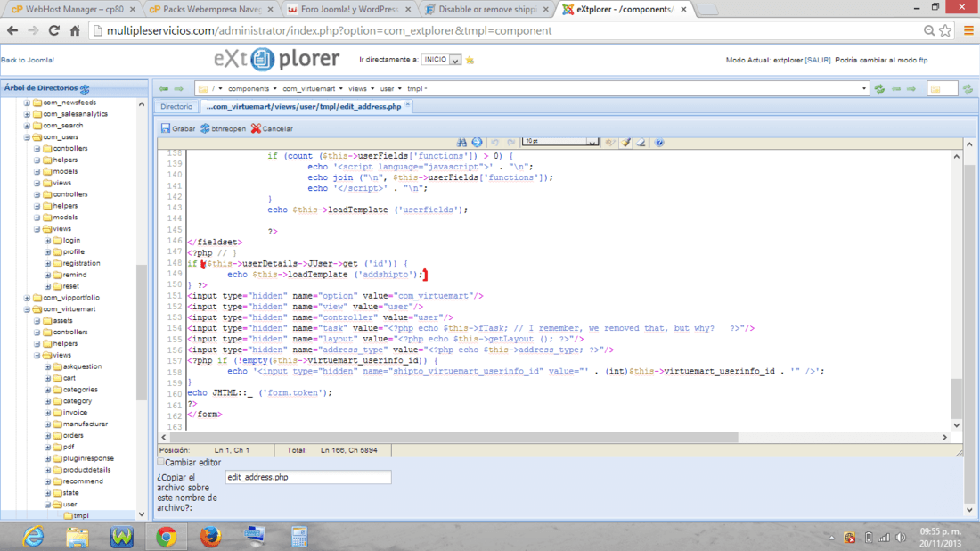Go back with the green left arrow

coord(164,89)
